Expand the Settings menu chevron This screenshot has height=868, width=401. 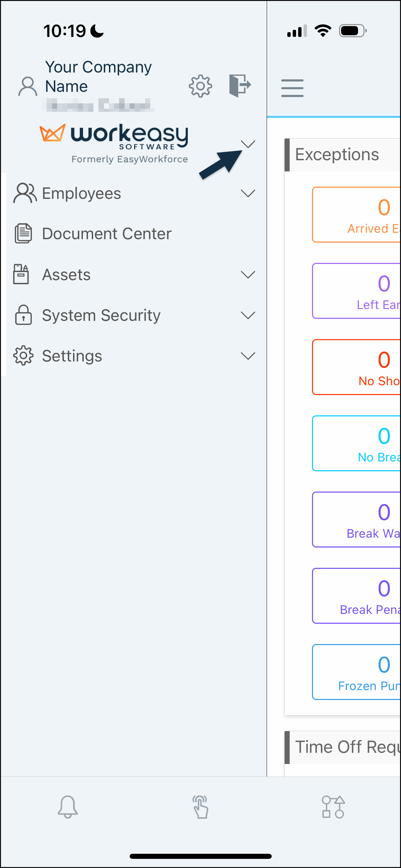point(248,356)
